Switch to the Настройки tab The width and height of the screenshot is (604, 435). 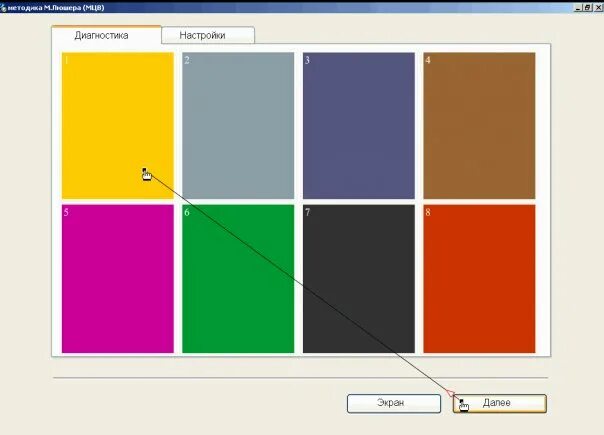(208, 35)
